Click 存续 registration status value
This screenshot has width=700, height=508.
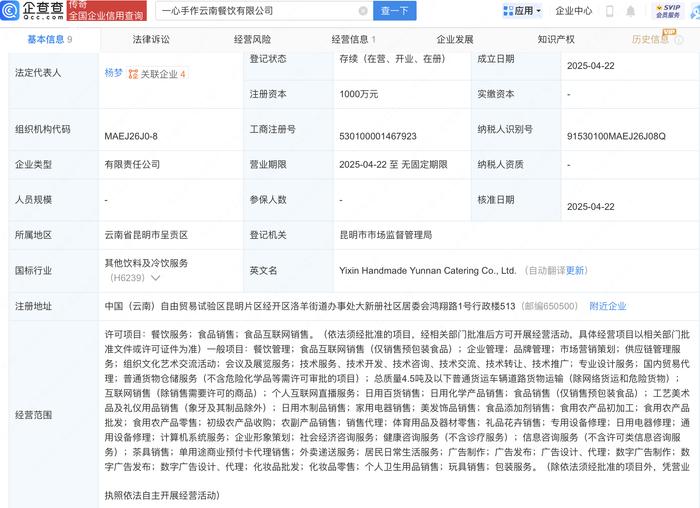coord(392,59)
